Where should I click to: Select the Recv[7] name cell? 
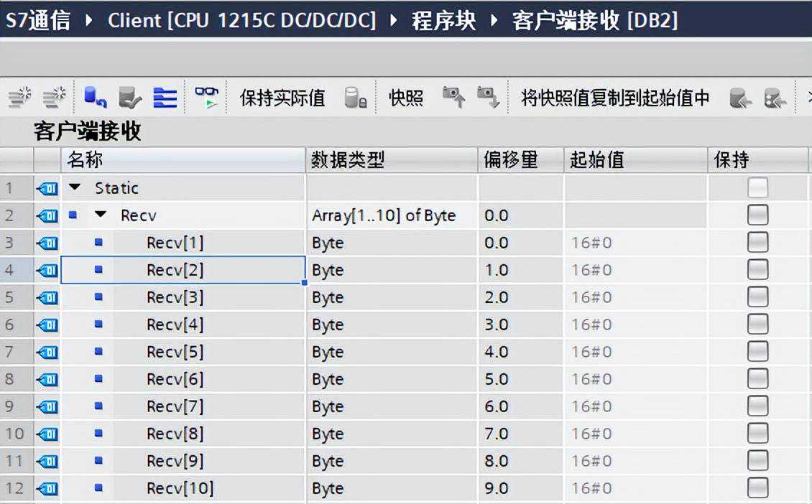(175, 407)
